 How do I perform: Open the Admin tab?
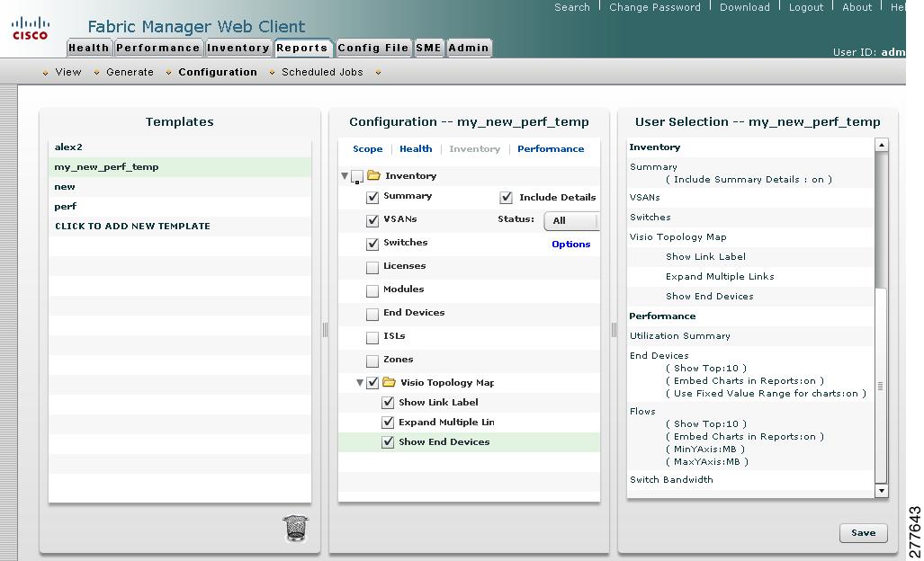tap(469, 48)
